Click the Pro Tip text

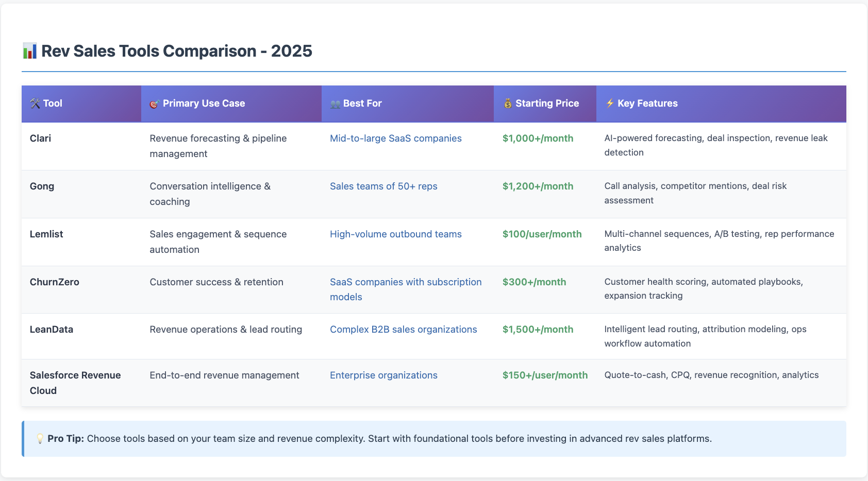coord(379,439)
